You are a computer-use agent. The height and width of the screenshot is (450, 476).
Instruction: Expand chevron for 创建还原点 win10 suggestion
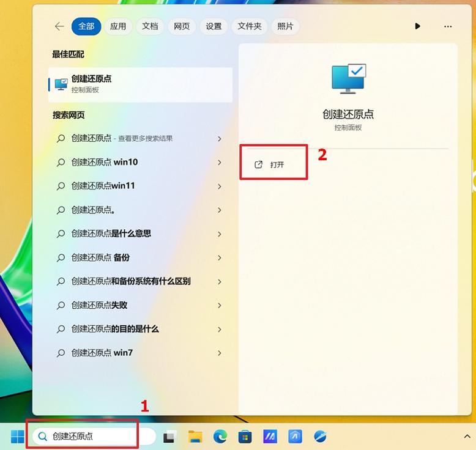point(220,163)
